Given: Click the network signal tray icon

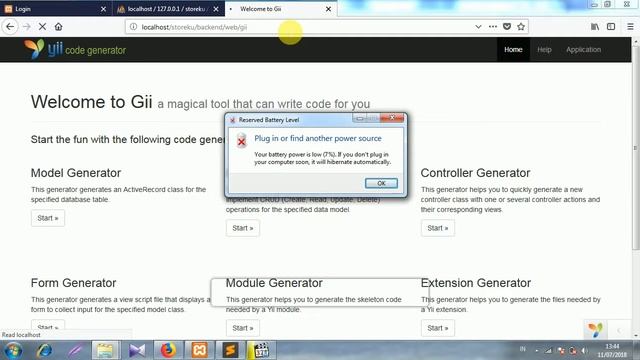Looking at the screenshot, I should (x=549, y=350).
